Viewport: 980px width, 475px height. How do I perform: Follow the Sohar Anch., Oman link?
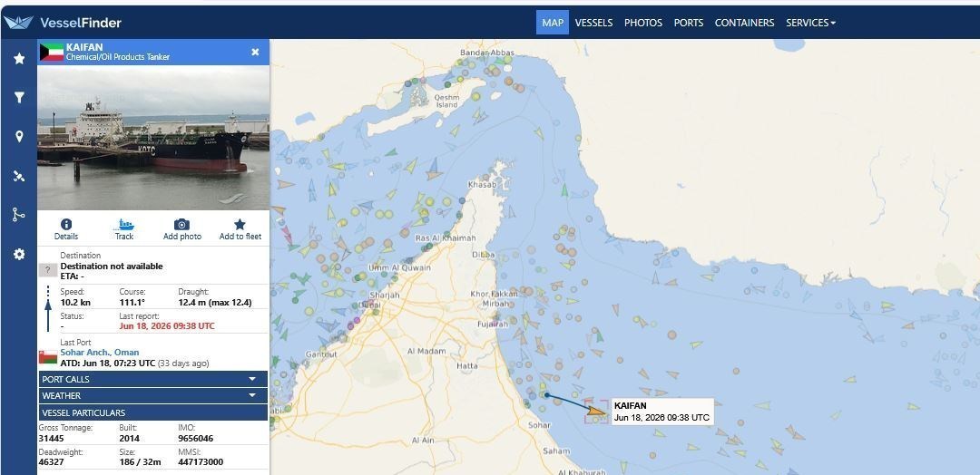[100, 352]
